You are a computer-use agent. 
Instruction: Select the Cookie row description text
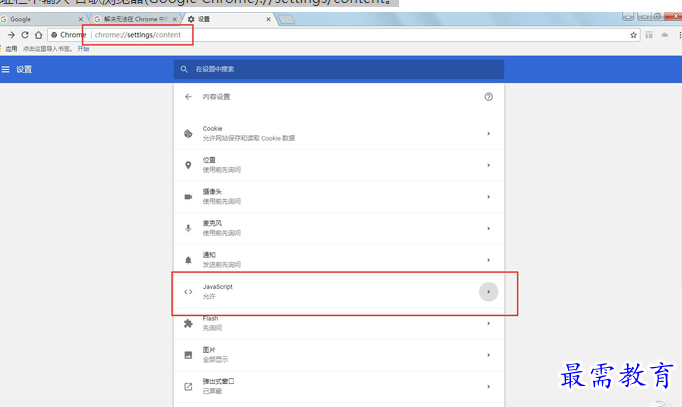point(249,138)
